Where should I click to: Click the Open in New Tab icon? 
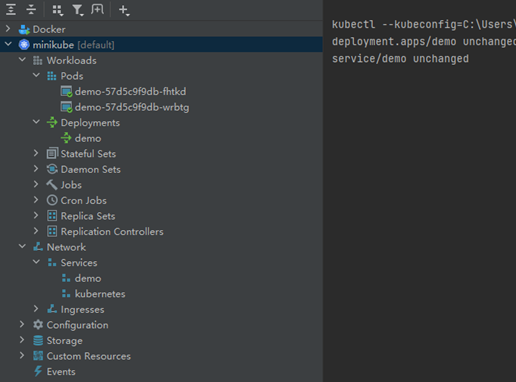pos(97,10)
